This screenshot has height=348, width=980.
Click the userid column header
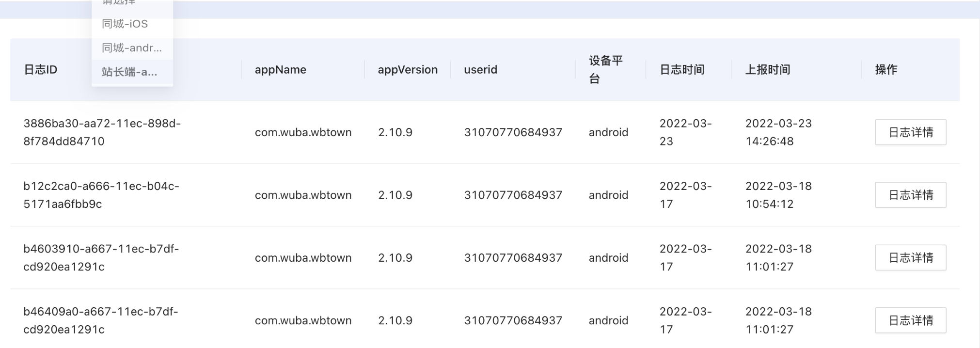(x=481, y=70)
